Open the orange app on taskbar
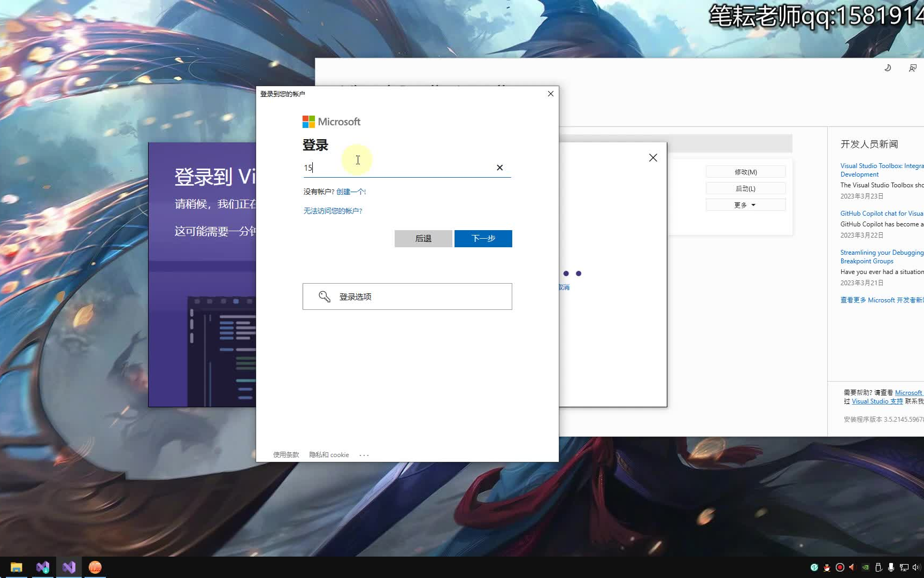 [95, 567]
